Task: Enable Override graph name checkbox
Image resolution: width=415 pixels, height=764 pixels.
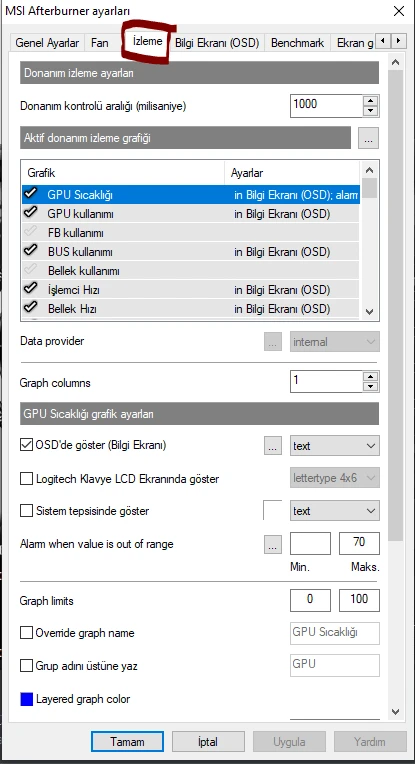Action: (26, 633)
